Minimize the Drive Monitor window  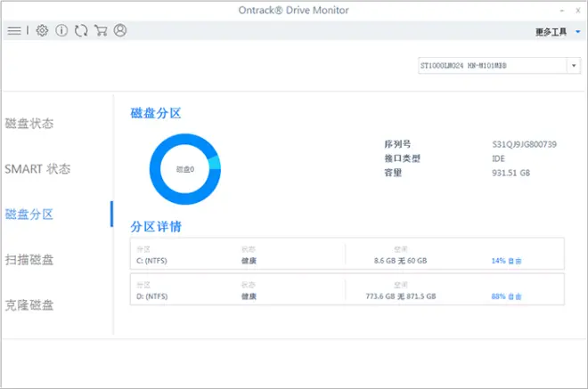pos(562,11)
